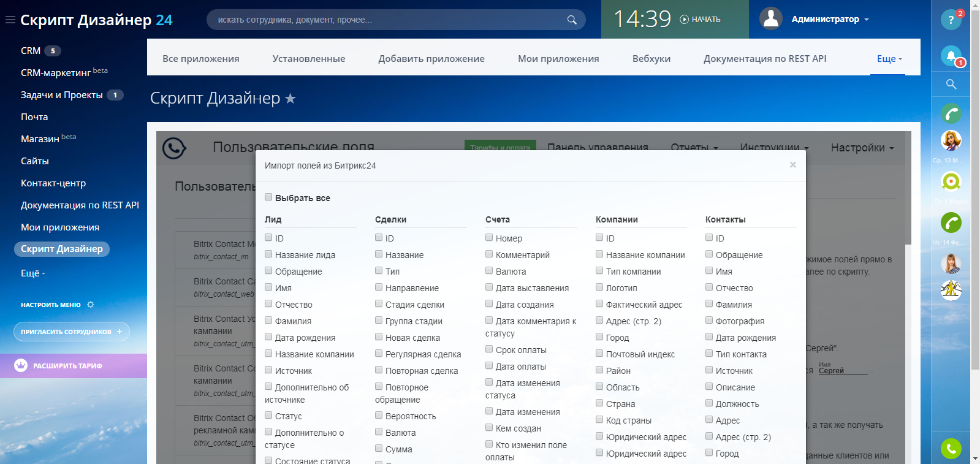Click the phone logo of the Скрипт Дизайнер app
The width and height of the screenshot is (980, 464).
174,148
